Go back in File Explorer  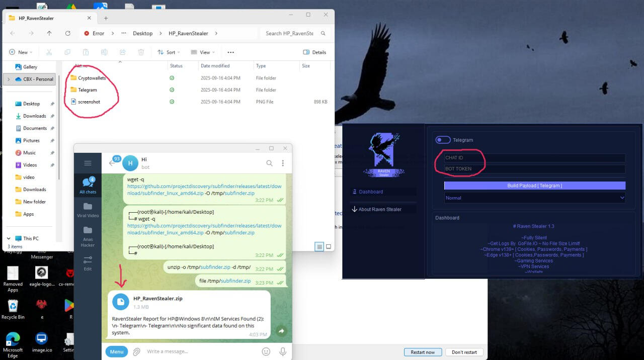click(12, 33)
